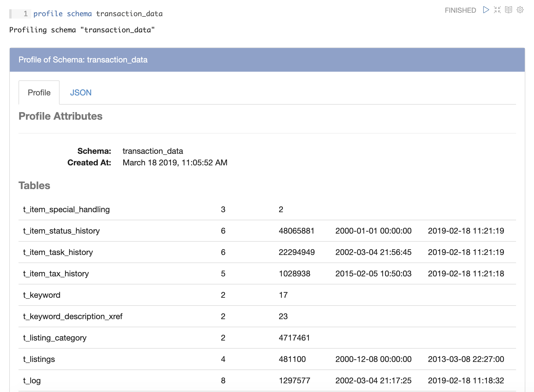Select the t_item_status_history table name

[x=61, y=231]
